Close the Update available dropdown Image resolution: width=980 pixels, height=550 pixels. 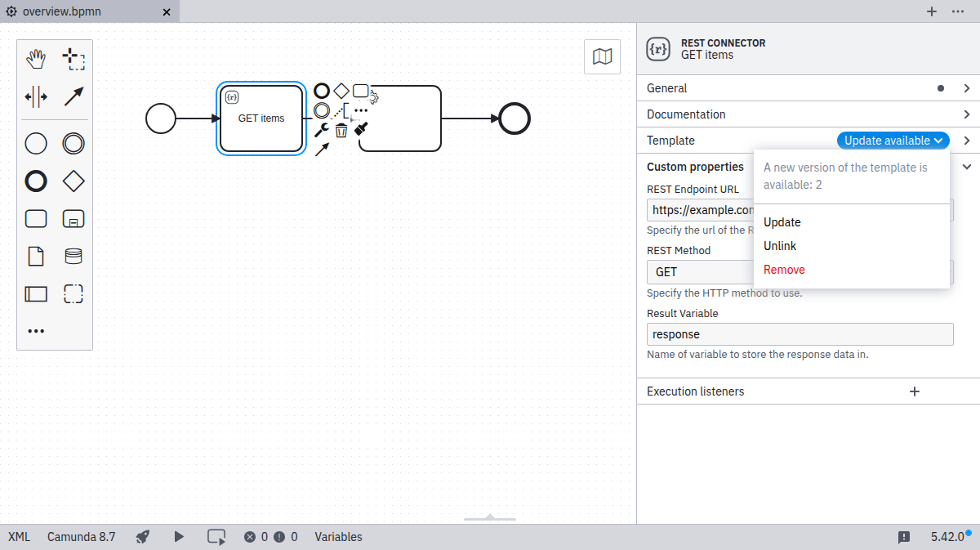coord(893,141)
